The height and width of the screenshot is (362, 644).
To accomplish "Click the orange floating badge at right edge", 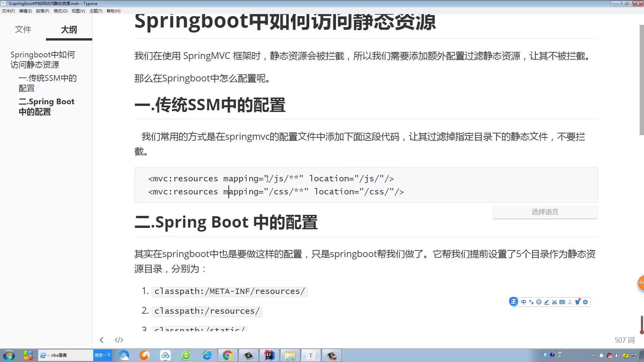I will 641,283.
